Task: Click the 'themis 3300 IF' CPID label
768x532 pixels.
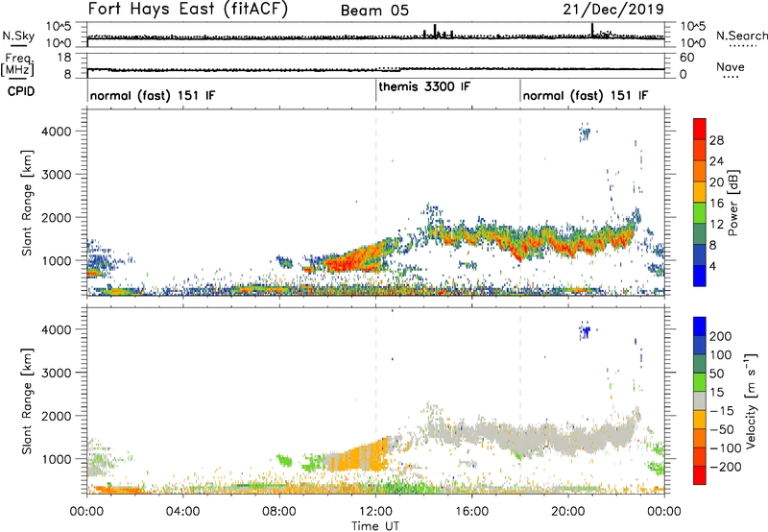Action: pos(424,86)
